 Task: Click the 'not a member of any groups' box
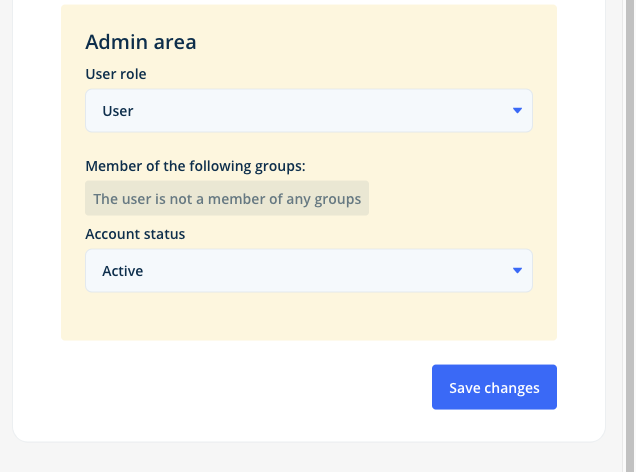(x=227, y=198)
